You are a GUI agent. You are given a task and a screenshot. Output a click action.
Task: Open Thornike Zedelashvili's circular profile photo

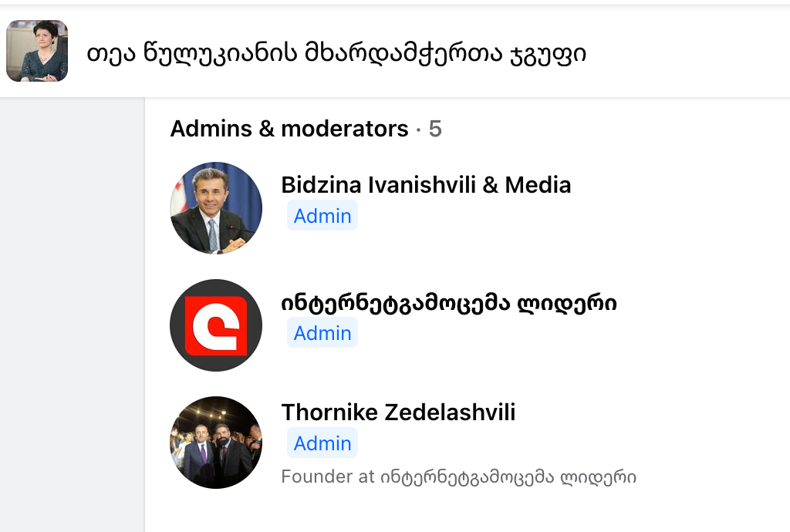tap(216, 443)
